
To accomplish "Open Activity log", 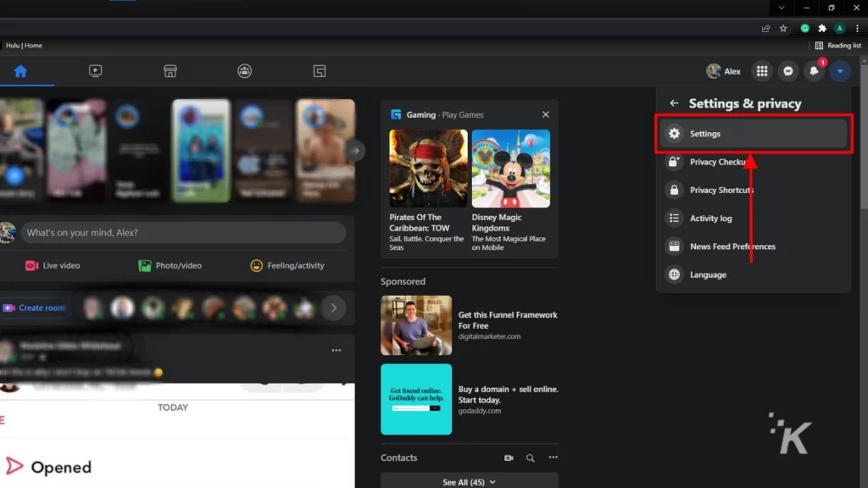I will (754, 218).
